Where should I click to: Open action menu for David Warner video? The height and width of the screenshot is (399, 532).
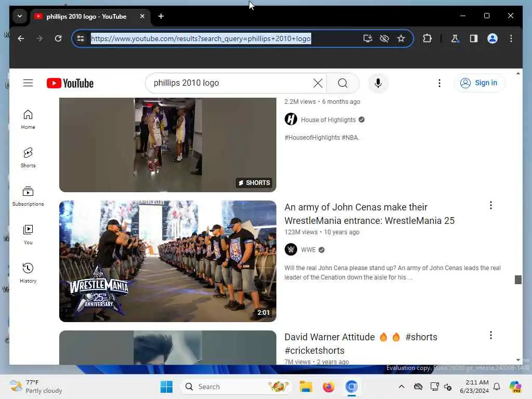490,335
